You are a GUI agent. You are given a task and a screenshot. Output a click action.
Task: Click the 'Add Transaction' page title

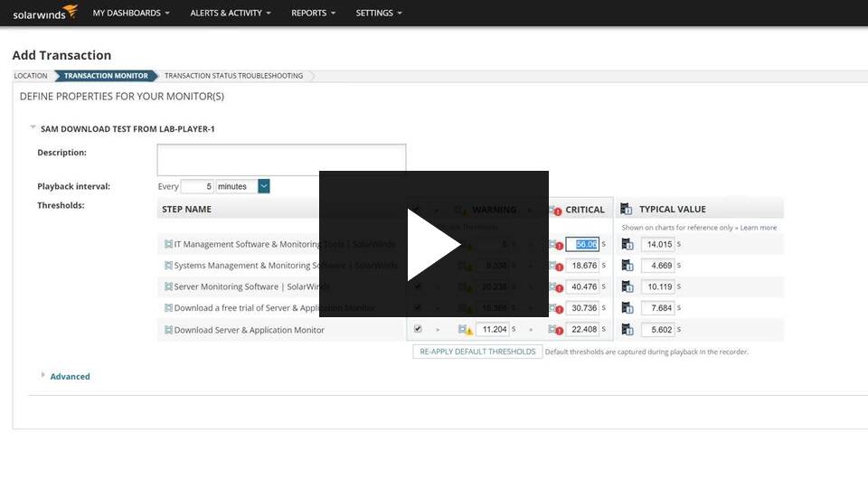[x=61, y=55]
